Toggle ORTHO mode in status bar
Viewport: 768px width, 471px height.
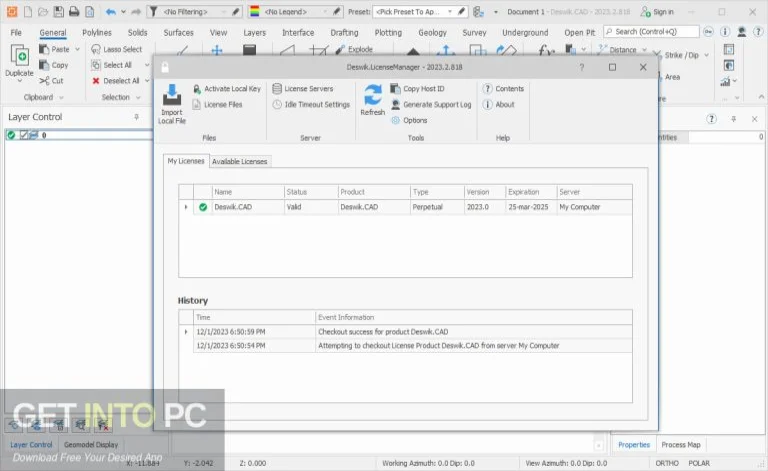pos(667,463)
